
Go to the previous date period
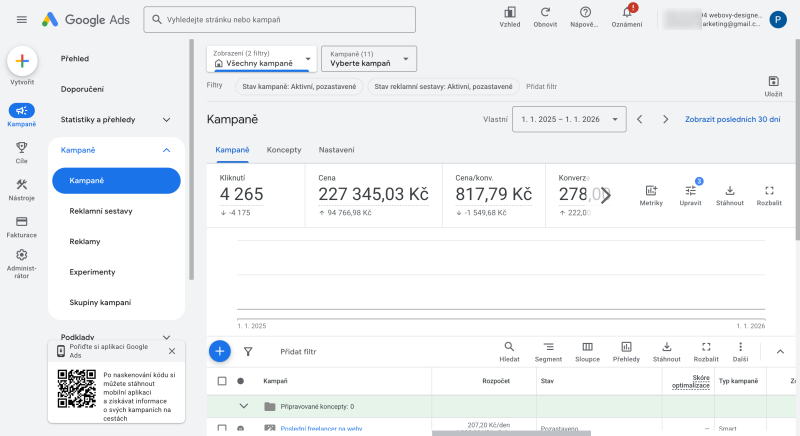click(x=640, y=119)
